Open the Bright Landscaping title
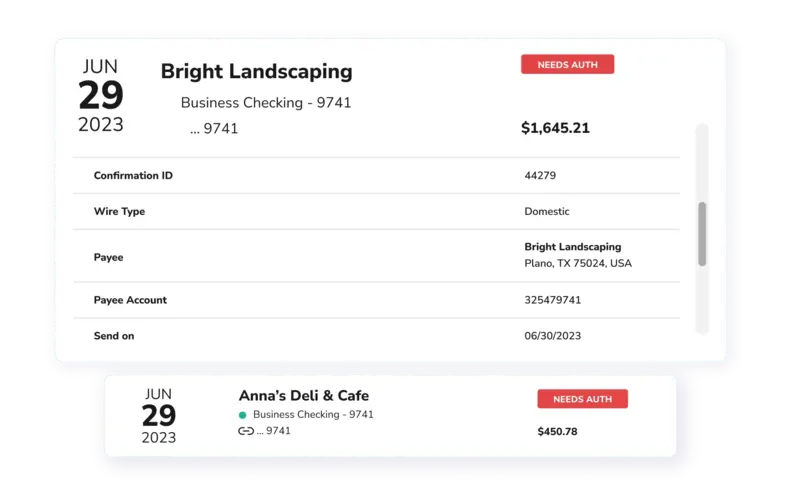 256,72
